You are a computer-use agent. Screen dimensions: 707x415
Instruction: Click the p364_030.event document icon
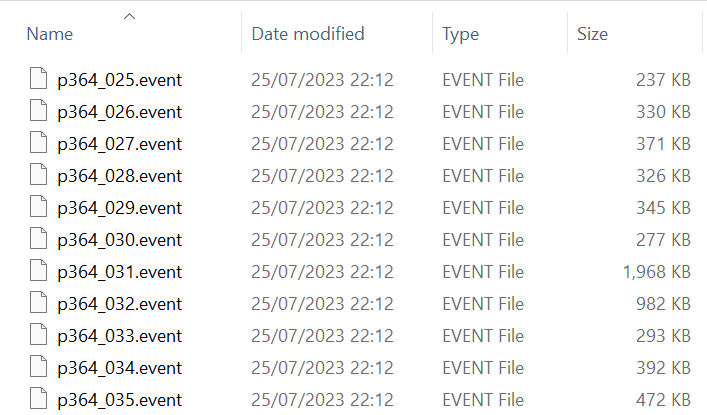38,240
